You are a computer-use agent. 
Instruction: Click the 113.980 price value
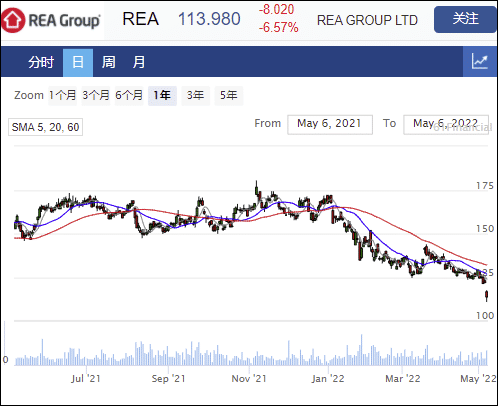click(209, 19)
